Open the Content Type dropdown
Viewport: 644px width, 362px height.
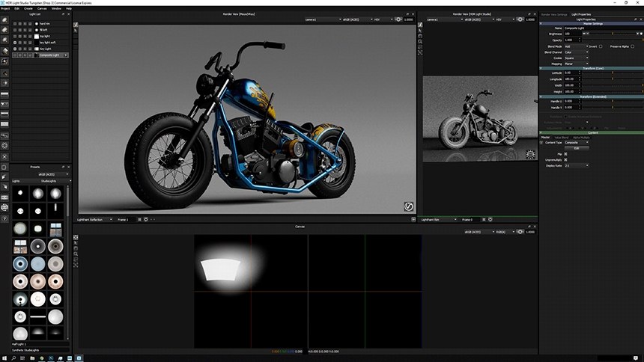pyautogui.click(x=577, y=142)
